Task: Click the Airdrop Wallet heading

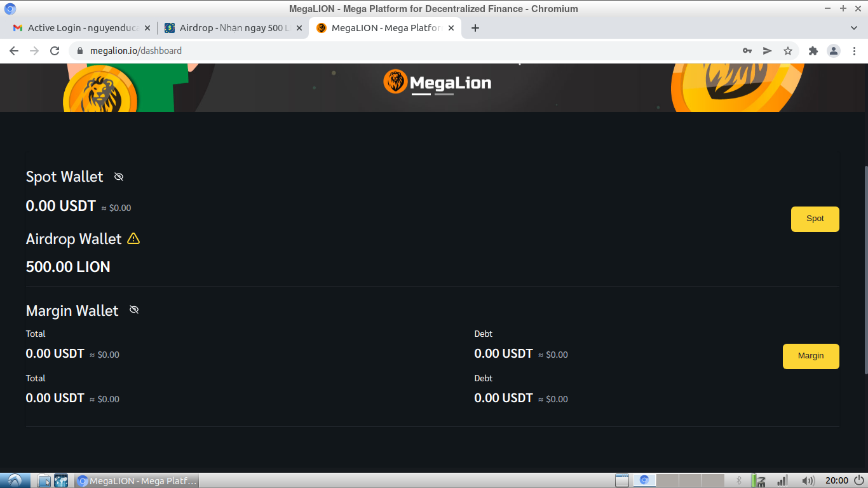Action: click(74, 239)
